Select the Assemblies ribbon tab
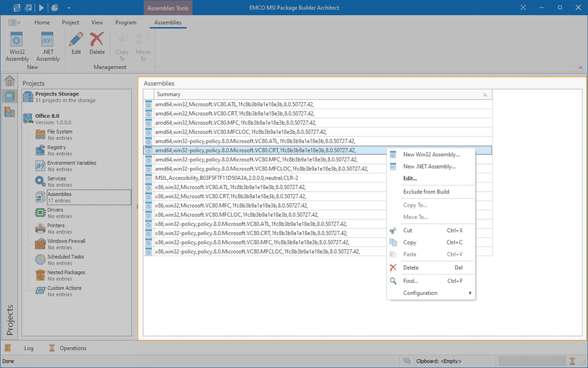This screenshot has width=588, height=368. 168,22
